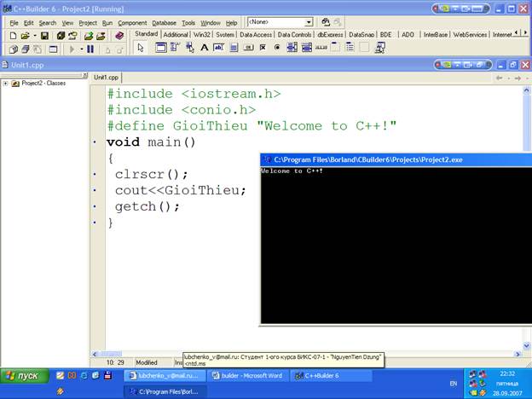
Task: Click the Remove file from project icon
Action: pyautogui.click(x=101, y=36)
